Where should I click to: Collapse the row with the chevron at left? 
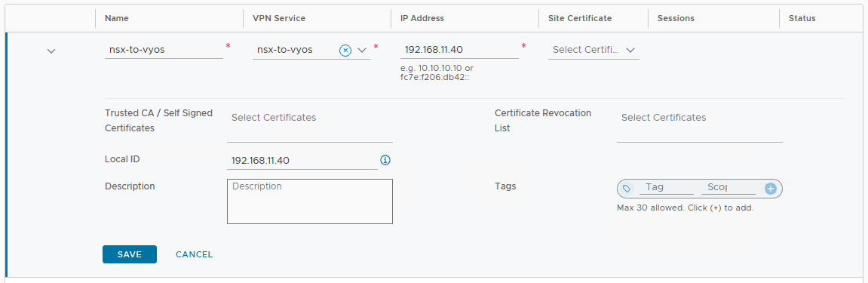click(x=51, y=51)
